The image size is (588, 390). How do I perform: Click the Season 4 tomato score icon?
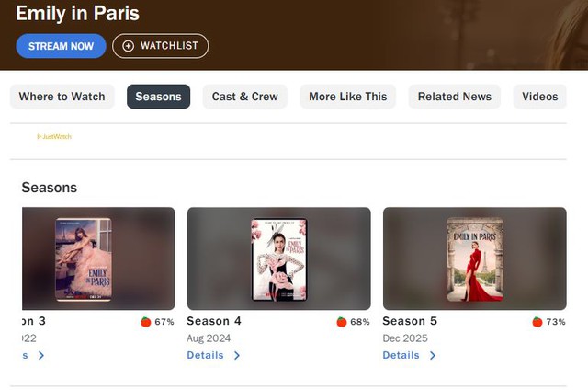pyautogui.click(x=342, y=322)
